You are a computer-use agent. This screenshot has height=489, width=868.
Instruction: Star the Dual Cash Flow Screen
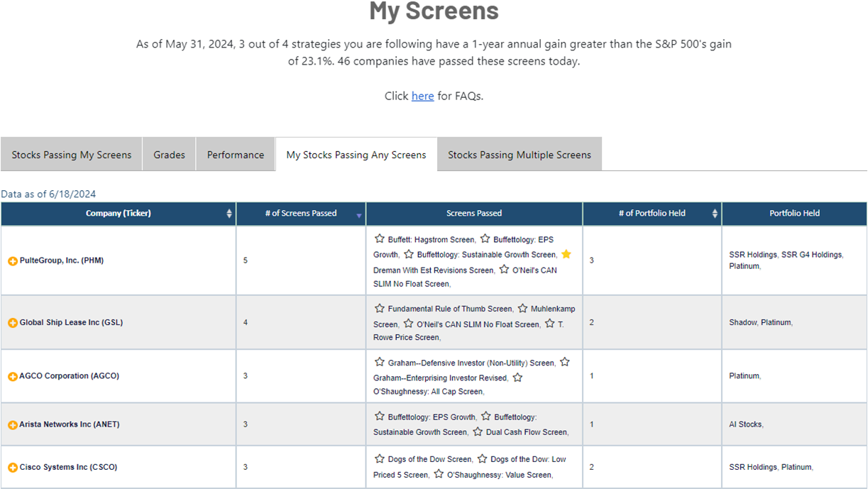click(478, 431)
